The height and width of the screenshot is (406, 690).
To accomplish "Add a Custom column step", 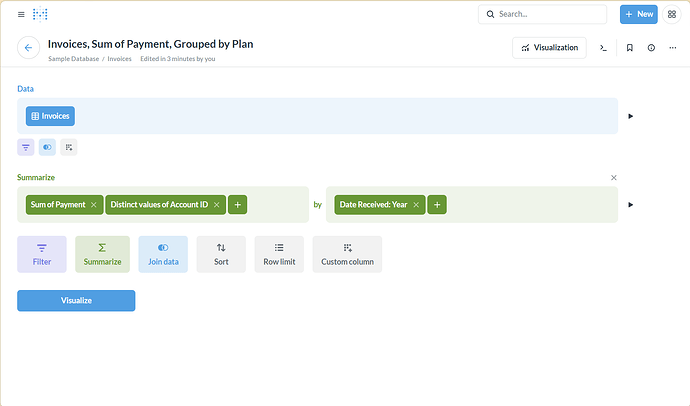I will [347, 254].
